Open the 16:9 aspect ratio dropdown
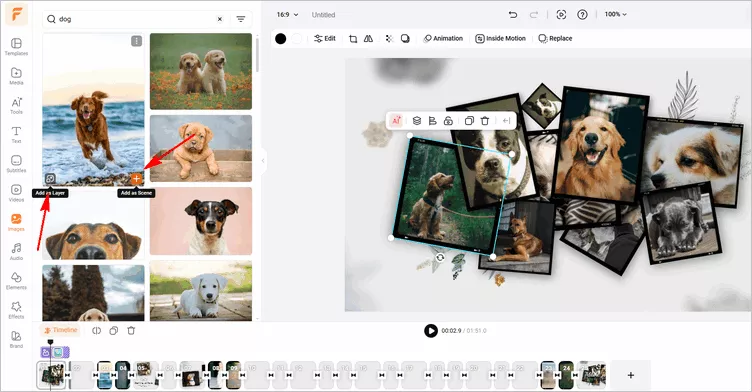 (287, 15)
